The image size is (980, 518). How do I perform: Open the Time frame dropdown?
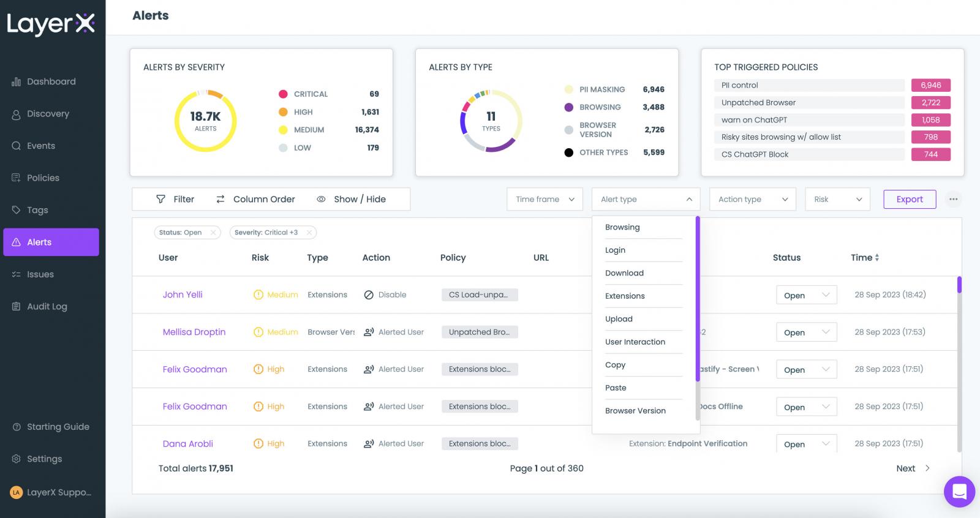(545, 199)
